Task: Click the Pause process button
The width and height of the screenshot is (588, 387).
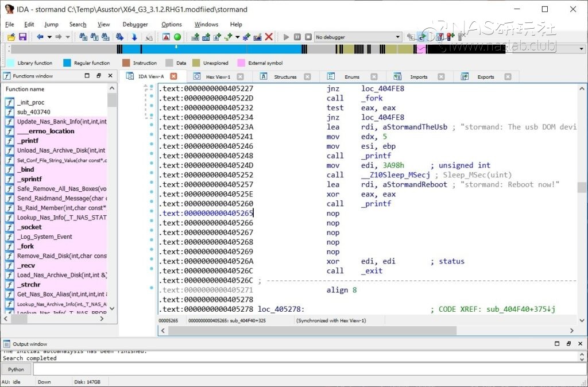Action: click(x=297, y=37)
